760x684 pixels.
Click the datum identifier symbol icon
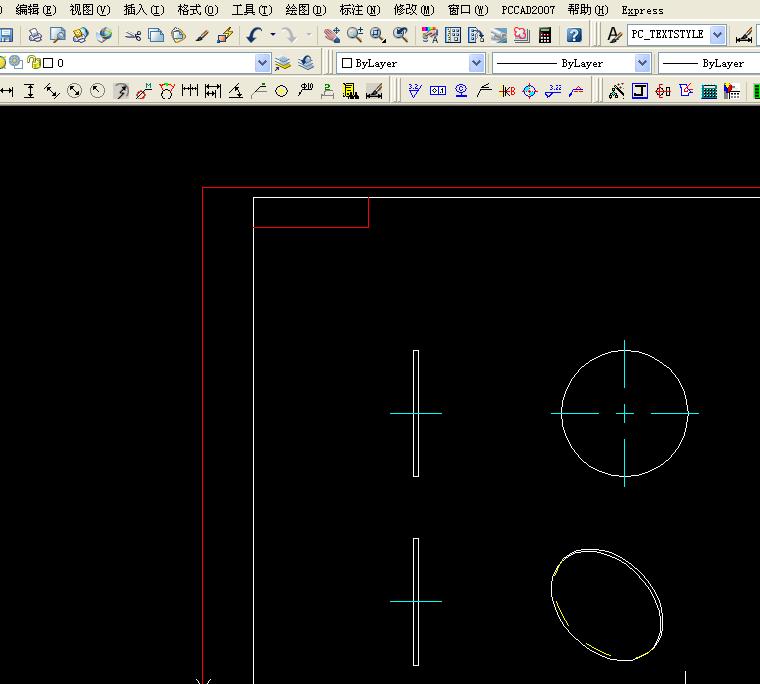461,91
